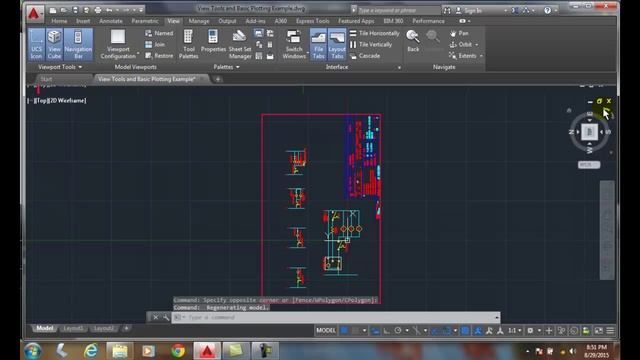Click the Orbit tool icon
The image size is (640, 360).
tap(453, 44)
